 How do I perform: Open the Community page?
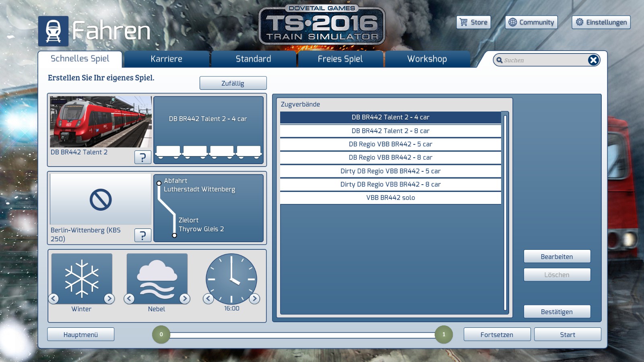click(531, 22)
